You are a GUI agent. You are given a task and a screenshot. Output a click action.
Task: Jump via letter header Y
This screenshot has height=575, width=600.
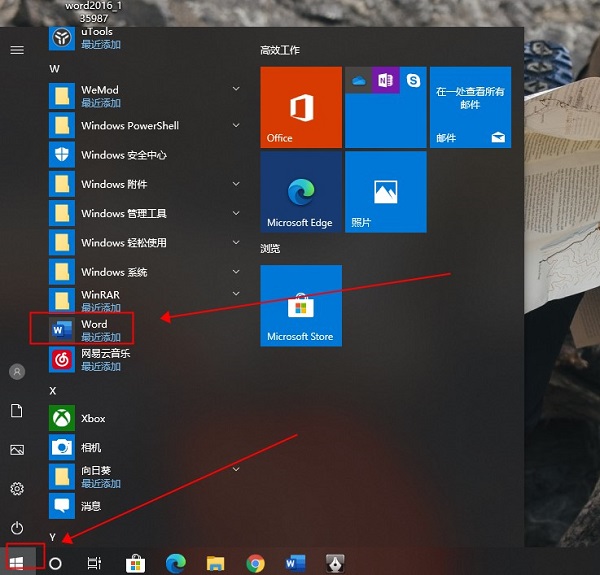[52, 537]
